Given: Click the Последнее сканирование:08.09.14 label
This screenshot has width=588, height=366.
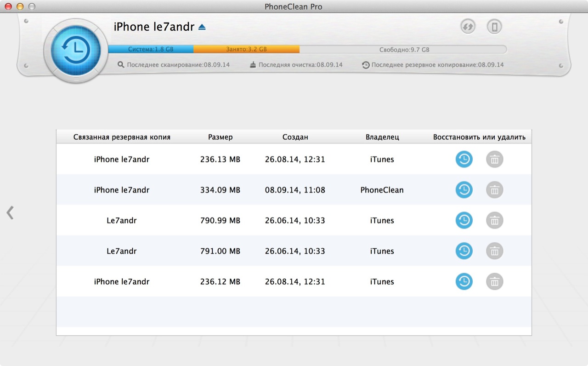Looking at the screenshot, I should (x=178, y=65).
